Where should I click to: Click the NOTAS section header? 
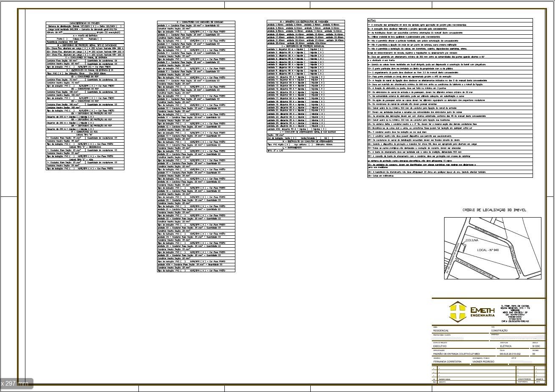point(371,20)
